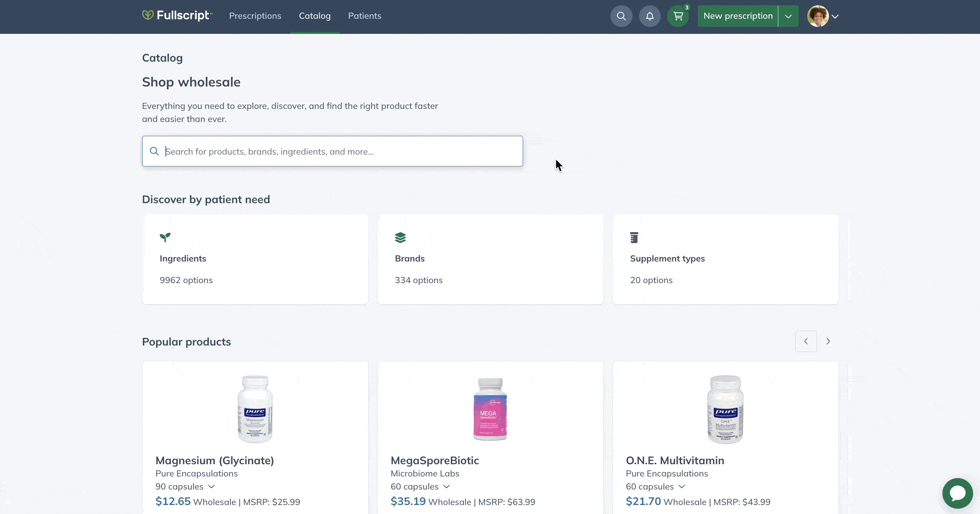The height and width of the screenshot is (514, 980).
Task: Open O.N.E. Multivitamin 60 capsules dropdown
Action: [656, 486]
